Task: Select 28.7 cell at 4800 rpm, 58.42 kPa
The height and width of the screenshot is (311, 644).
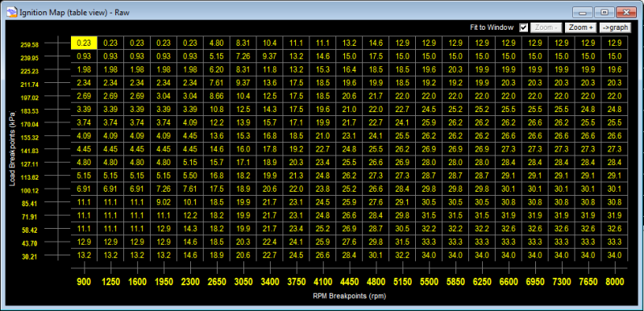Action: point(376,229)
